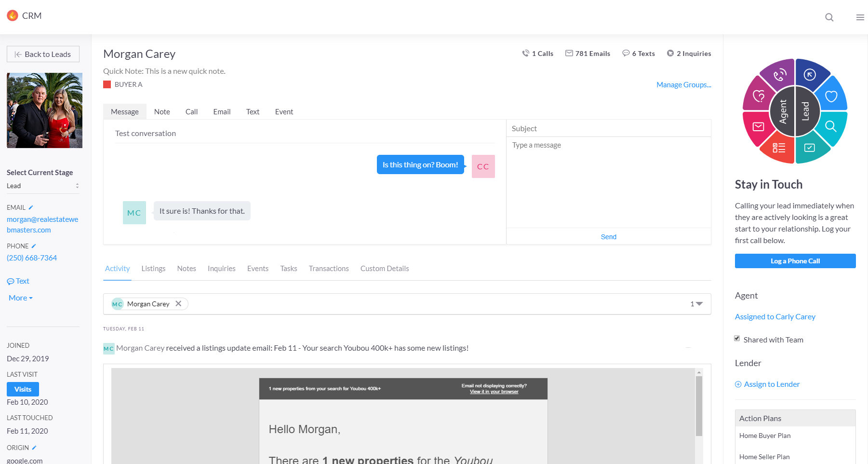Viewport: 868px width, 464px height.
Task: Open the Activity tab
Action: pyautogui.click(x=118, y=269)
